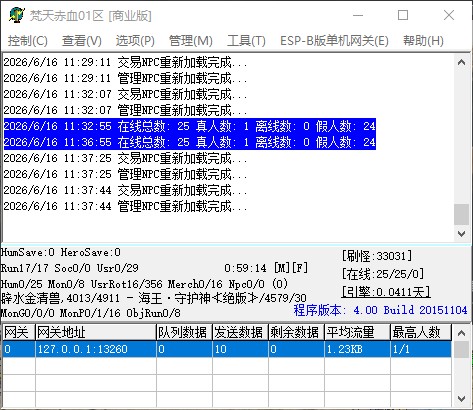Select log line 11:37:44 交易NPC重新加载完成

[125, 190]
